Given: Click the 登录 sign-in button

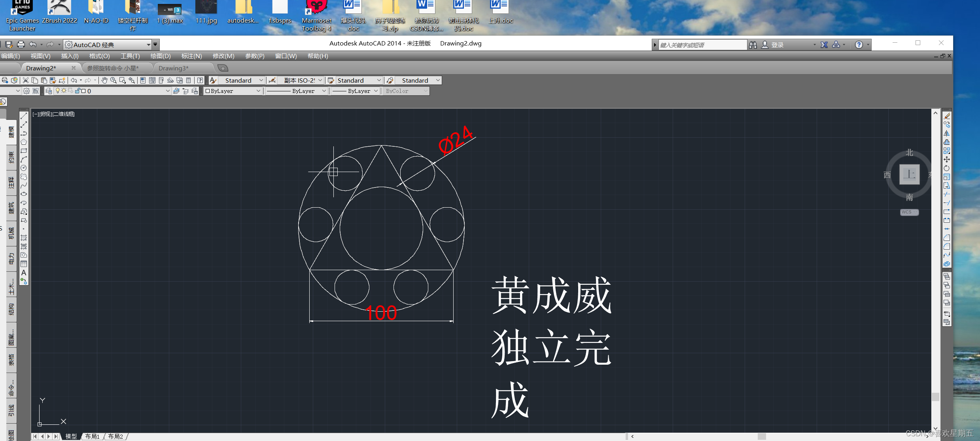Looking at the screenshot, I should pyautogui.click(x=777, y=45).
